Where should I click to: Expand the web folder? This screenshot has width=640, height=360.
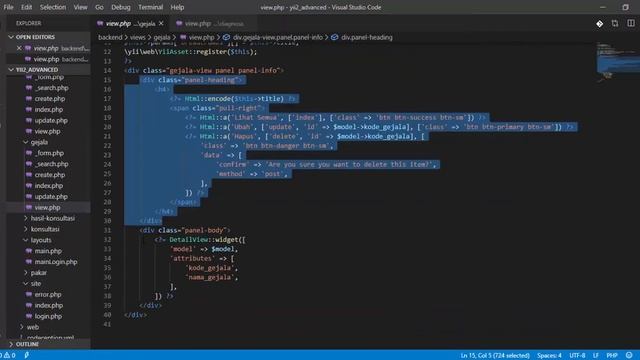(22, 327)
